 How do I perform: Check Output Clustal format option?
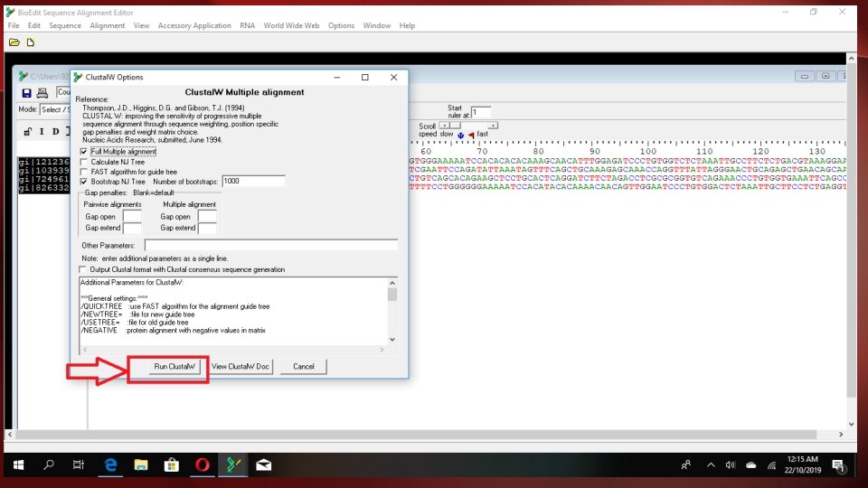coord(82,269)
